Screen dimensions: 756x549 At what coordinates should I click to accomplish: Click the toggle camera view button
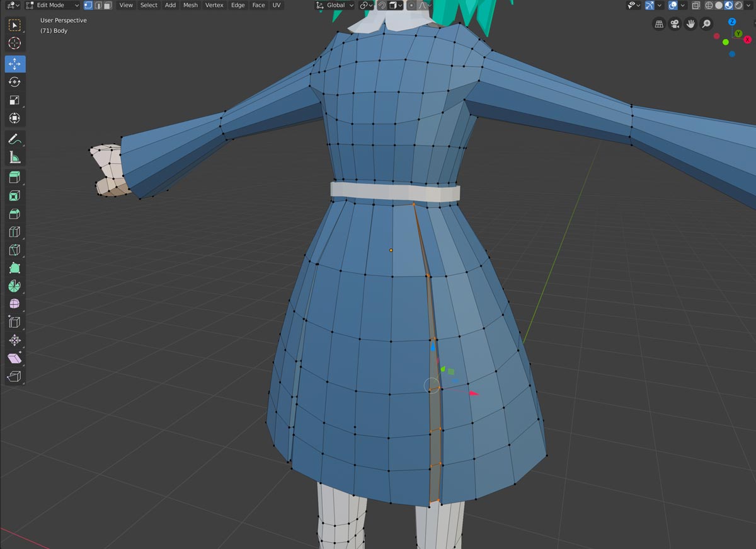point(675,24)
